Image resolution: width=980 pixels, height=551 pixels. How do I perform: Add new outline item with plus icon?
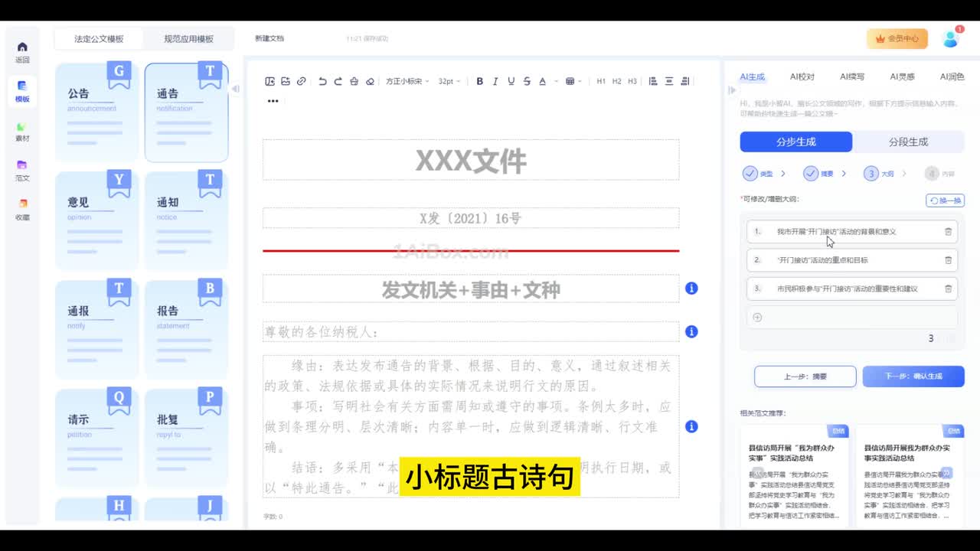(x=757, y=317)
